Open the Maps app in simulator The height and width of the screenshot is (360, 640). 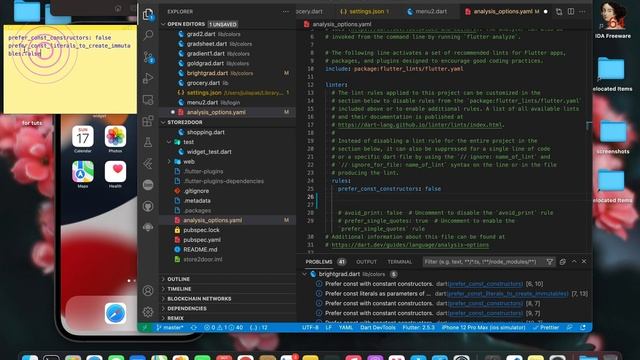83,171
